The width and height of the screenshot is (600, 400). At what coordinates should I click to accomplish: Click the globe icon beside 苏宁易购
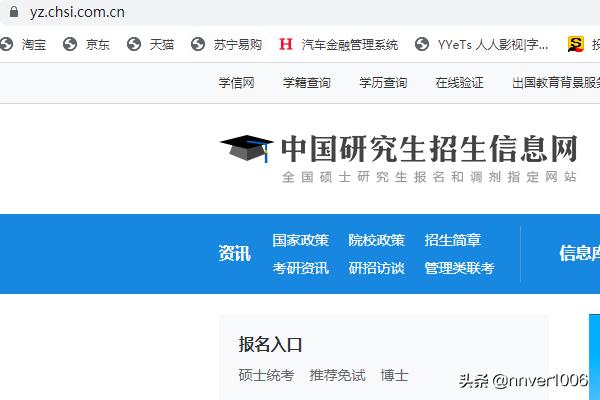[198, 44]
